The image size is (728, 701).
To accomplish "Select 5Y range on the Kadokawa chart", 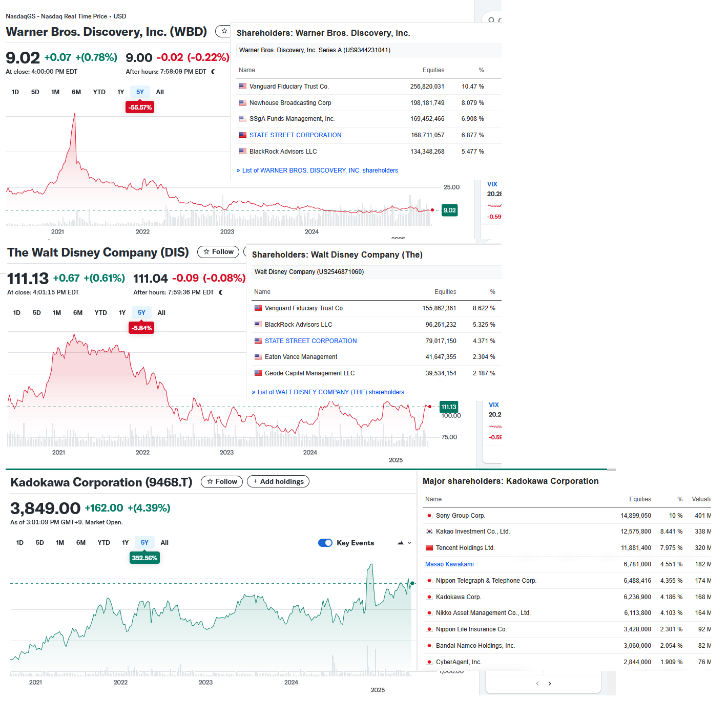I will coord(145,543).
